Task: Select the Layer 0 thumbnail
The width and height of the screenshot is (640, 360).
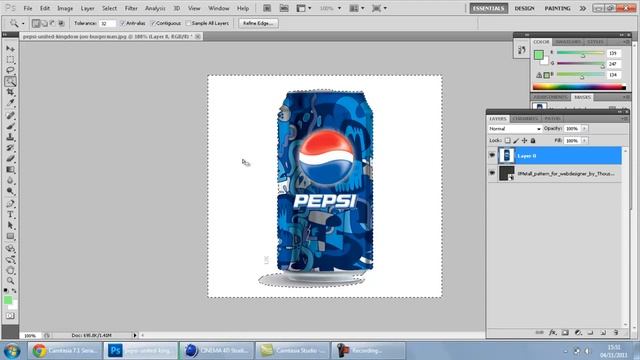Action: pyautogui.click(x=507, y=156)
